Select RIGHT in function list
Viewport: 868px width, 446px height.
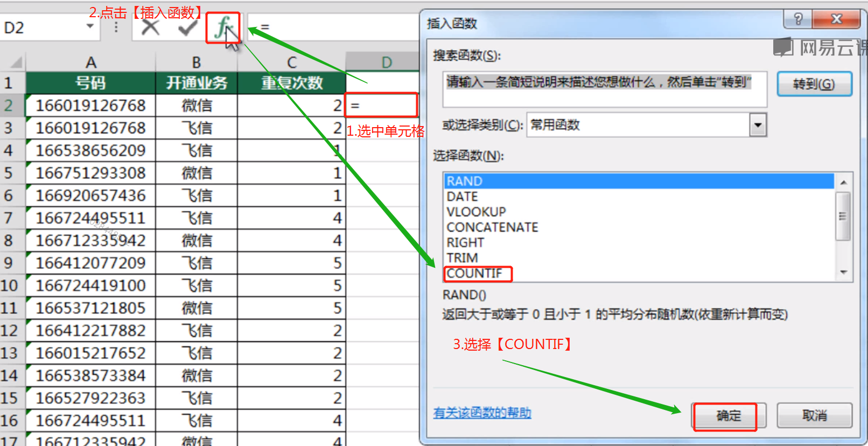[639, 242]
